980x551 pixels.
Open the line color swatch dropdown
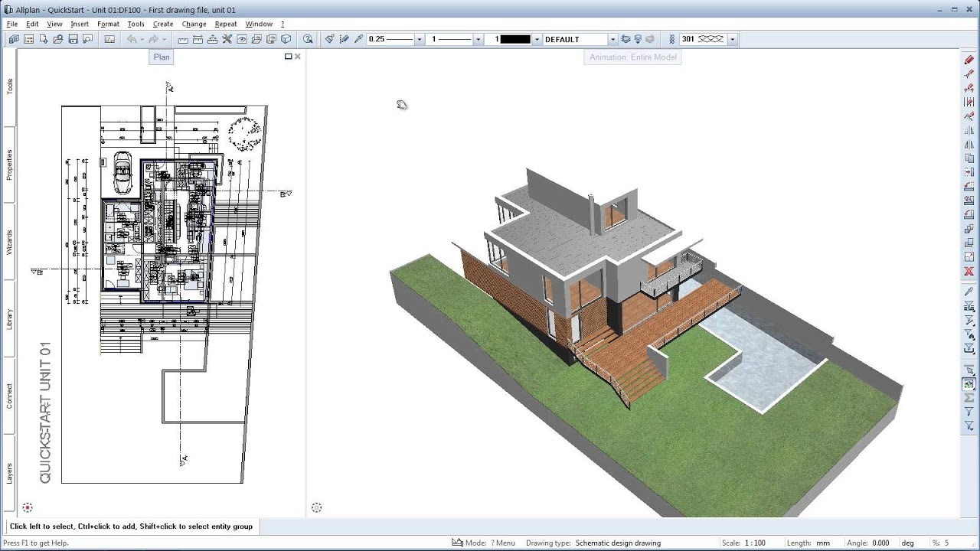coord(536,39)
